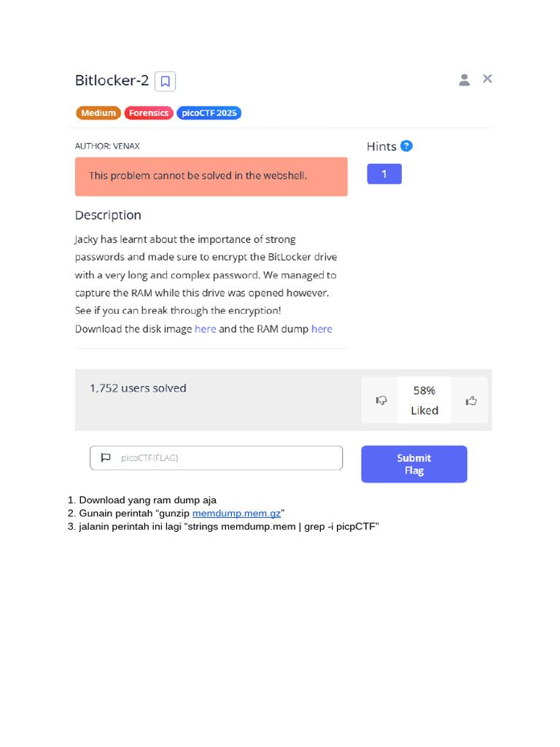The image size is (560, 747).
Task: Bookmark the Bitlocker-2 challenge
Action: pyautogui.click(x=165, y=82)
